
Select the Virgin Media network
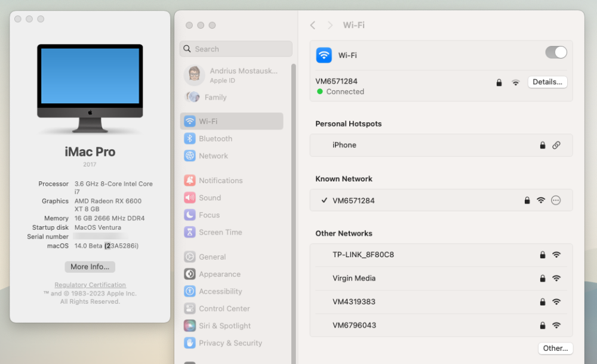(x=441, y=278)
